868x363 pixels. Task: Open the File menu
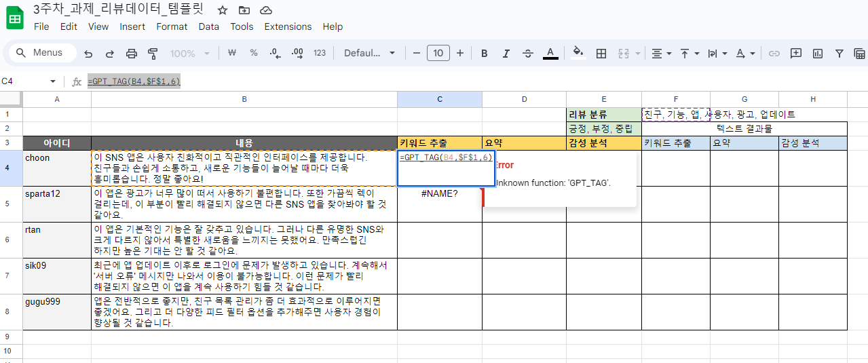click(x=41, y=26)
